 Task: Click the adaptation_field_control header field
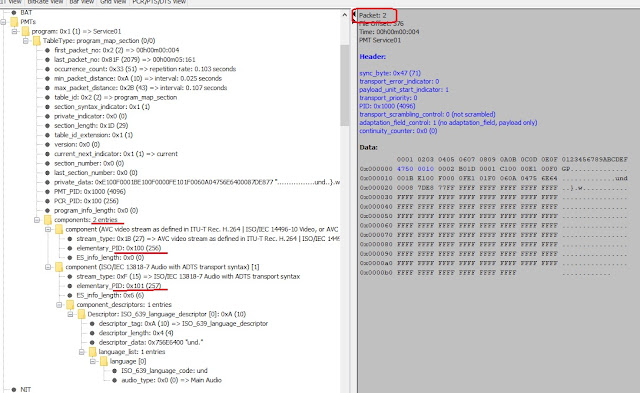(x=448, y=122)
